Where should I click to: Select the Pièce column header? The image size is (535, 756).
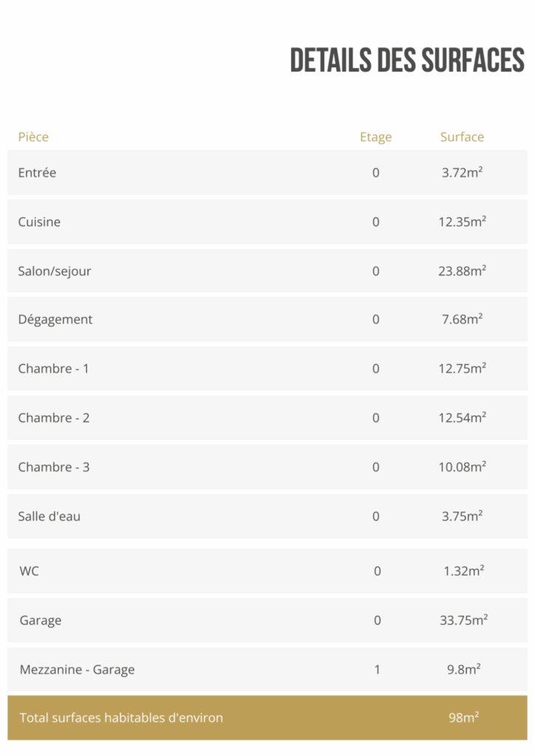(x=33, y=137)
